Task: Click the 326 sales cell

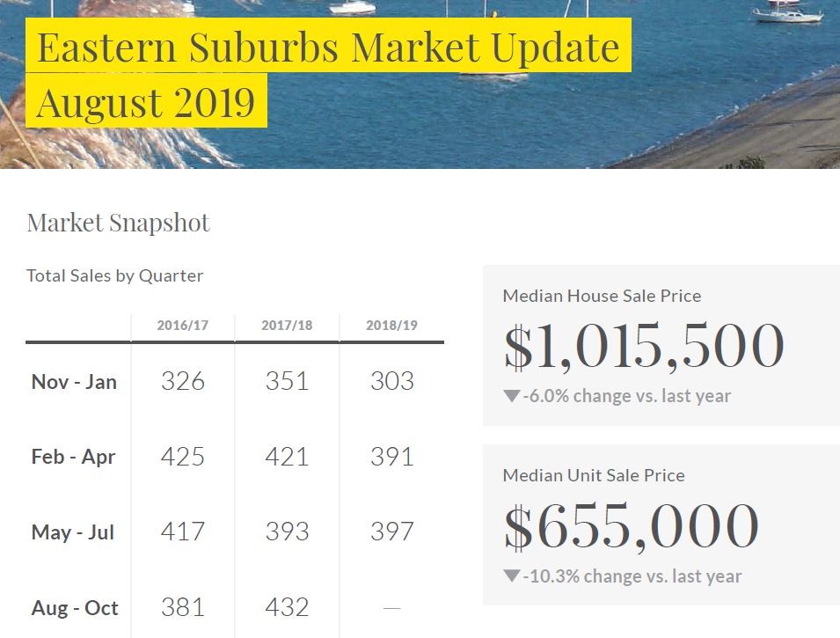Action: coord(183,381)
